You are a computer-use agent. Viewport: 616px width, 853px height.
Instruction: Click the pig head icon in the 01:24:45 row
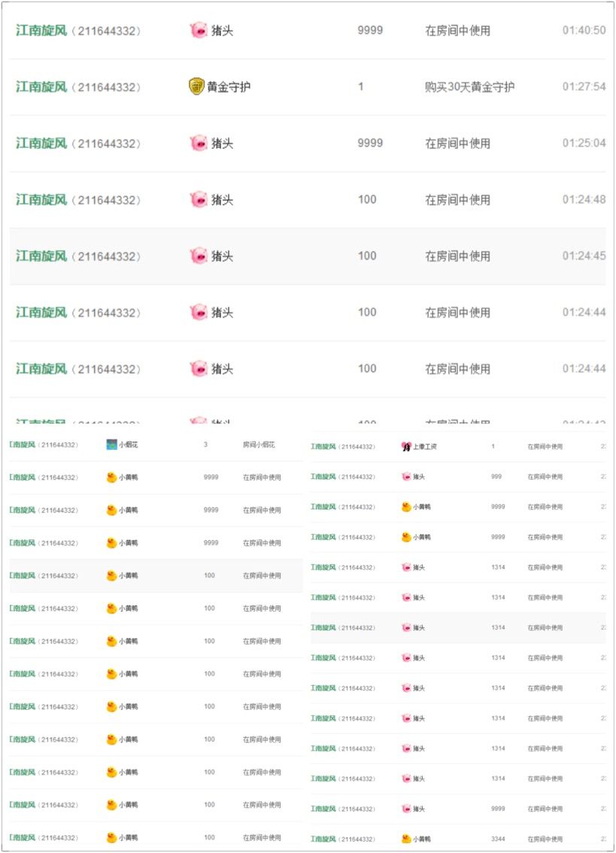pyautogui.click(x=199, y=256)
